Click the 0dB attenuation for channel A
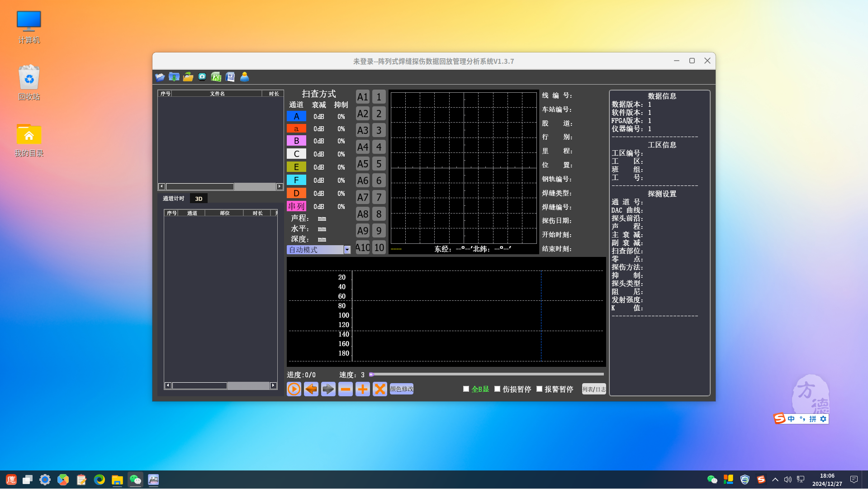The width and height of the screenshot is (868, 489). tap(319, 117)
